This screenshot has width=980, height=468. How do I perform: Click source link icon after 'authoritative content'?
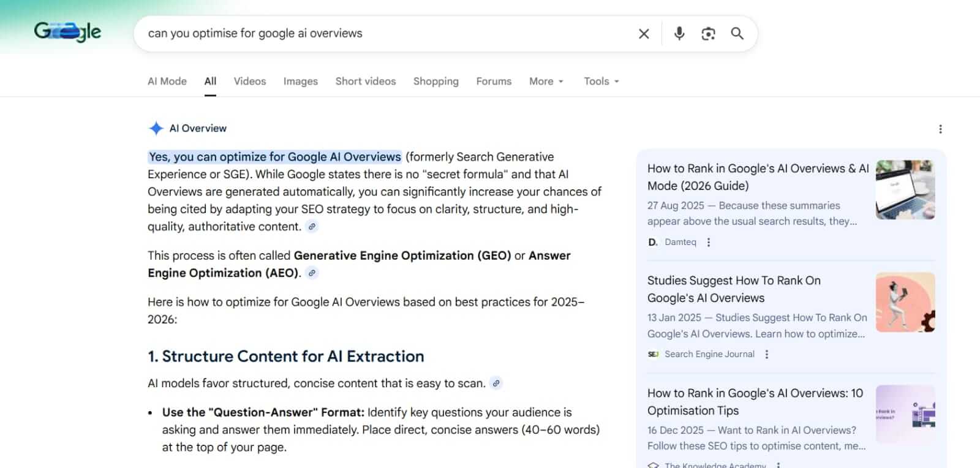(x=312, y=227)
